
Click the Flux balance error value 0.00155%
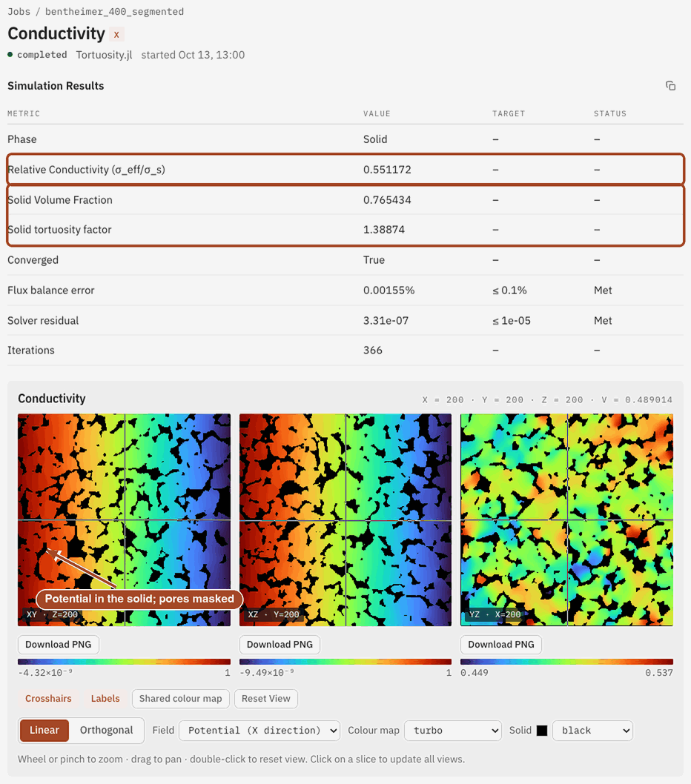(389, 290)
